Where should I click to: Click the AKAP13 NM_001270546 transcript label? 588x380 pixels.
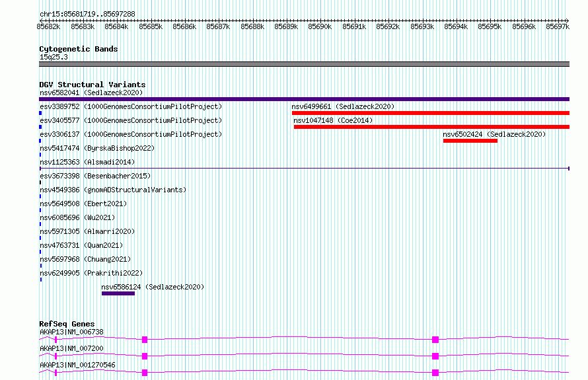(77, 365)
